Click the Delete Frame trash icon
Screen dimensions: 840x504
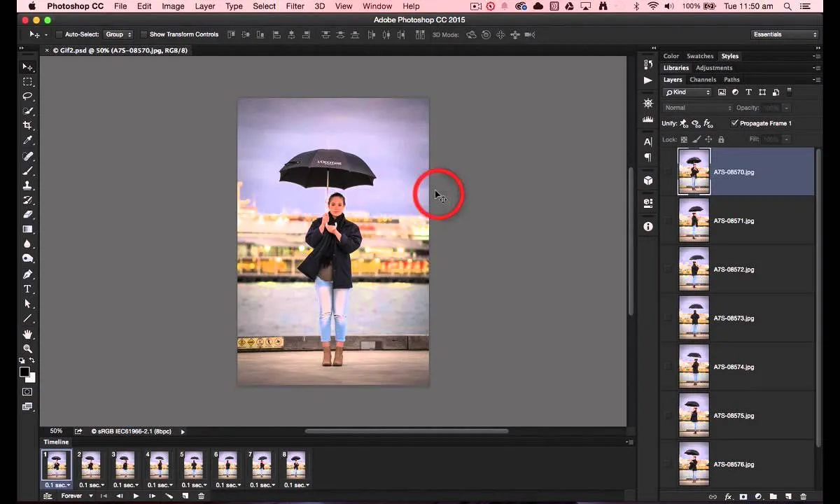[x=202, y=496]
